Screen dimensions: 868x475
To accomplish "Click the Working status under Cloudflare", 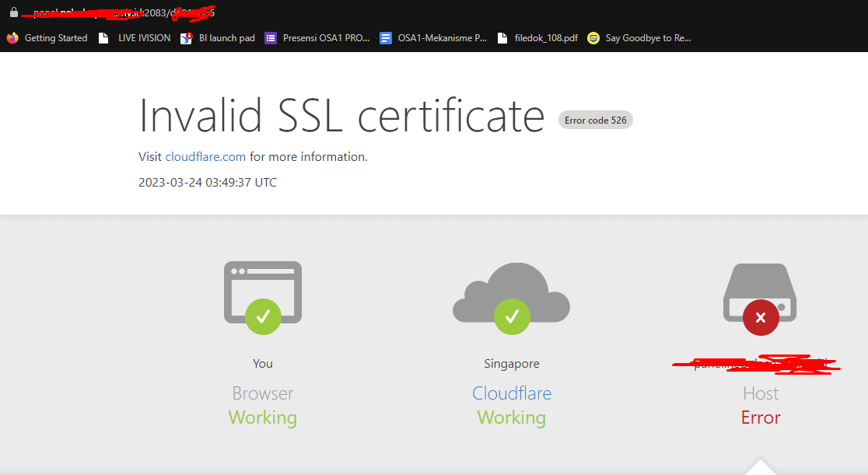I will [512, 417].
